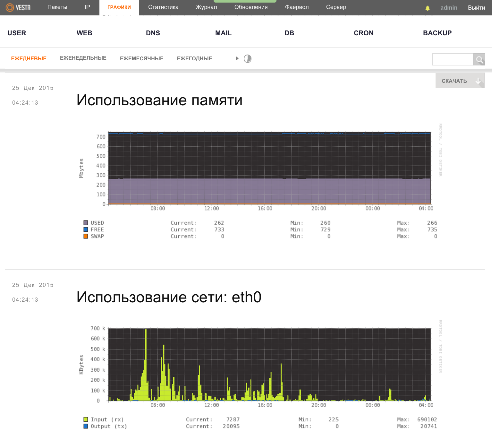
Task: Click the Выйти logout link
Action: pyautogui.click(x=476, y=7)
